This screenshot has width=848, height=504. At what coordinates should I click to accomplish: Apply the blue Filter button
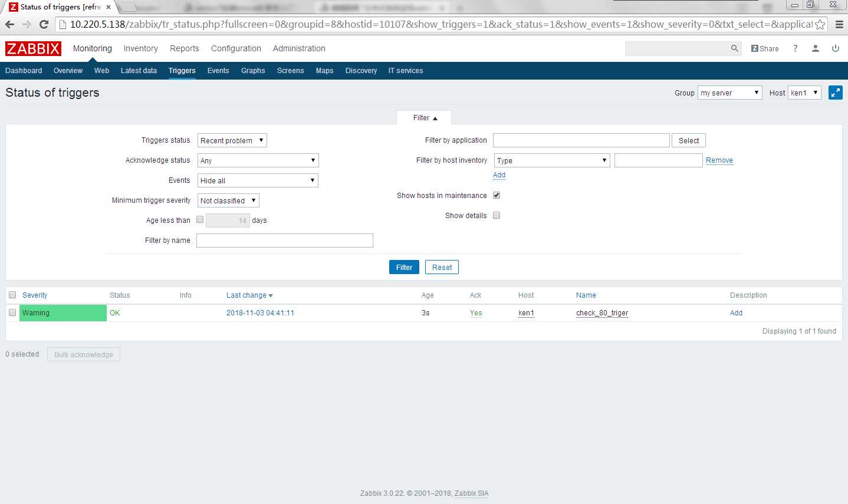[x=404, y=267]
